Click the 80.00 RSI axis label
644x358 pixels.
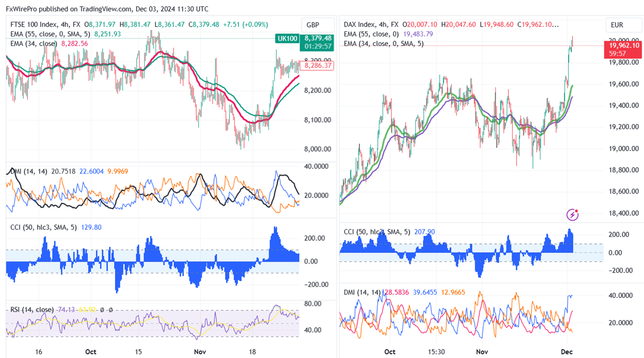click(313, 304)
